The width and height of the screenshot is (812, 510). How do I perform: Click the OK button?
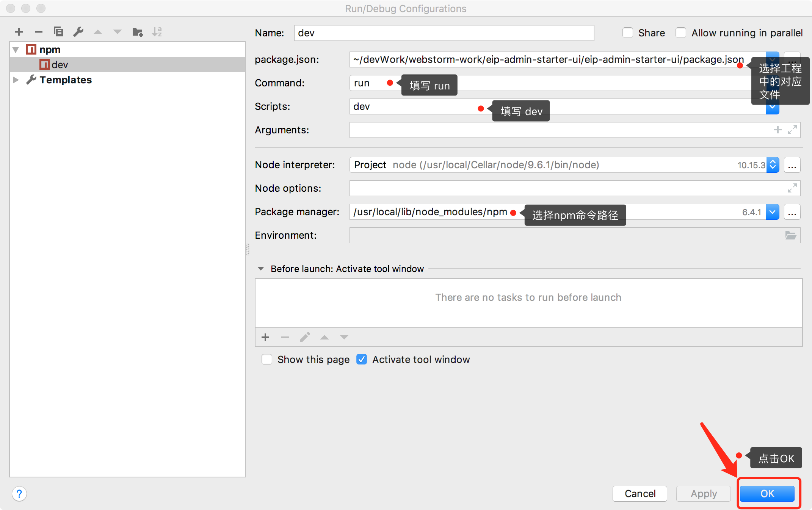point(767,494)
